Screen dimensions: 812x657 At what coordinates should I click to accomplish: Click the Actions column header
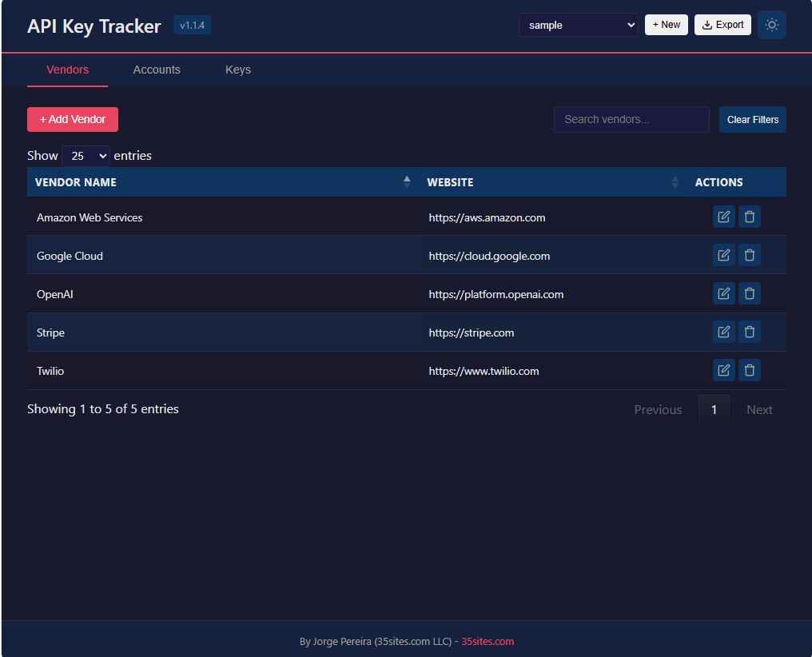click(x=736, y=181)
